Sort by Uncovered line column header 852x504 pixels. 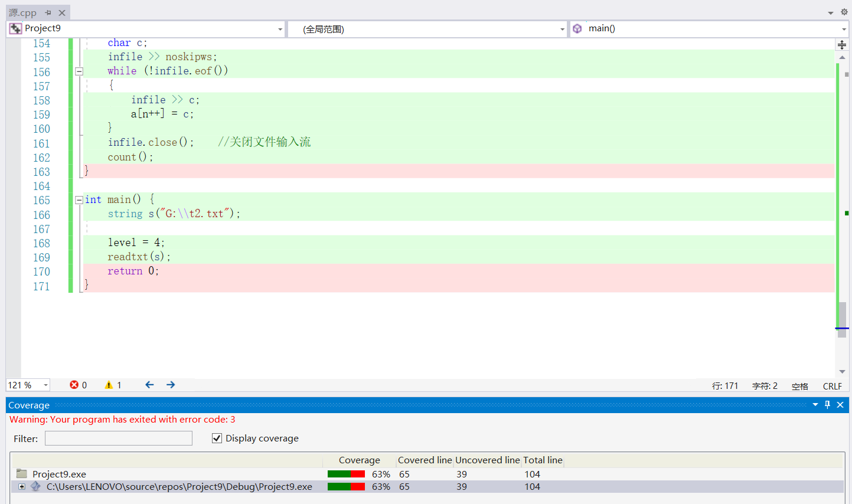tap(487, 460)
